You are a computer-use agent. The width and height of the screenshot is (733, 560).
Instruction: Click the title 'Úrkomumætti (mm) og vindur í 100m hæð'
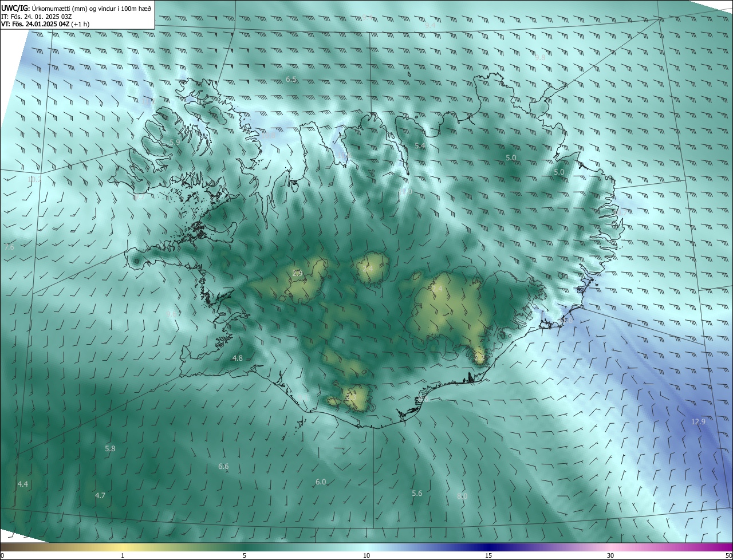click(92, 7)
